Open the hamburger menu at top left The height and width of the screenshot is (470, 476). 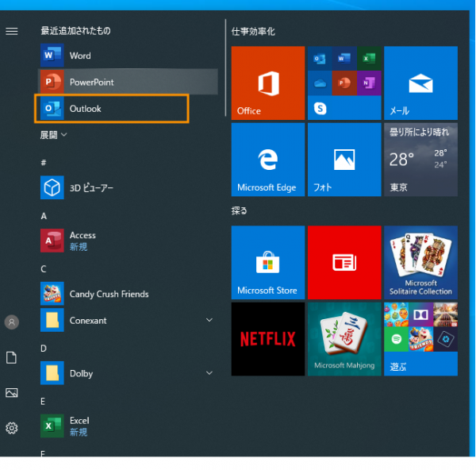click(x=12, y=31)
